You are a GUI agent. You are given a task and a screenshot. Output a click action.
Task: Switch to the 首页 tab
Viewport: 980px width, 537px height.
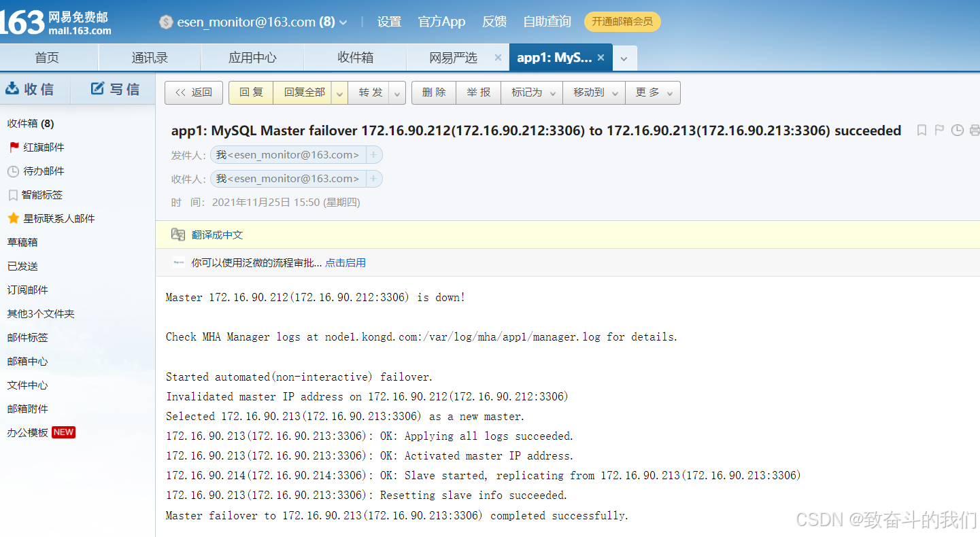click(47, 58)
